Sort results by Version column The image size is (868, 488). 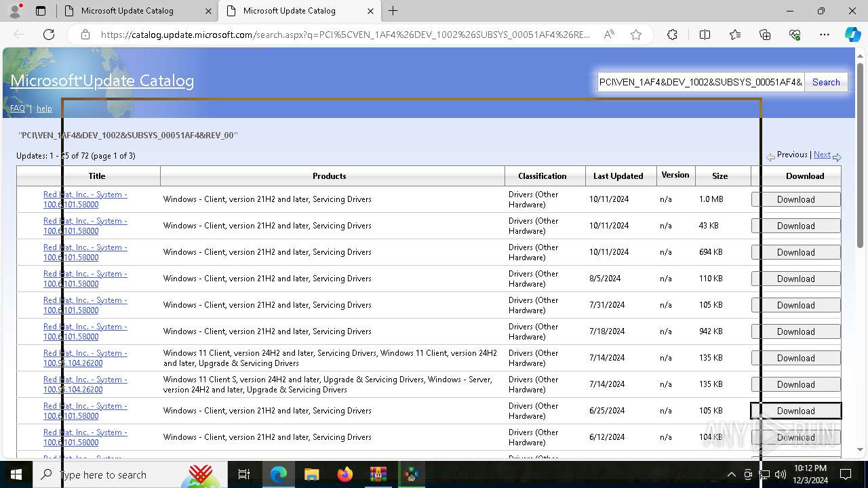(x=675, y=175)
